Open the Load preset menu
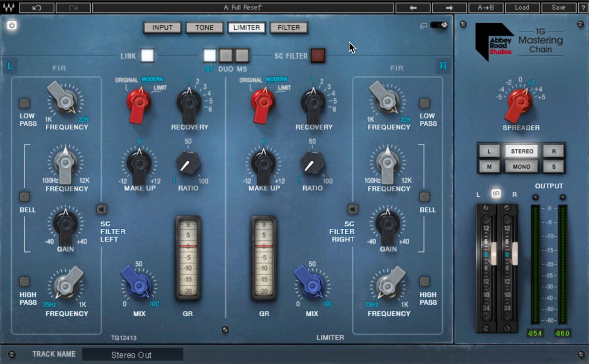Viewport: 589px width, 364px height. [522, 8]
